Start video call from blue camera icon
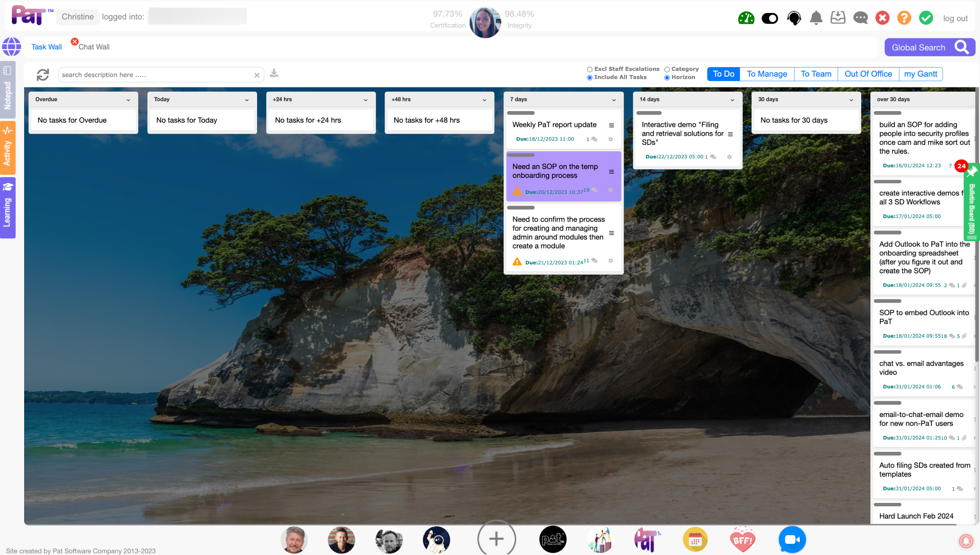This screenshot has height=555, width=980. pyautogui.click(x=792, y=540)
